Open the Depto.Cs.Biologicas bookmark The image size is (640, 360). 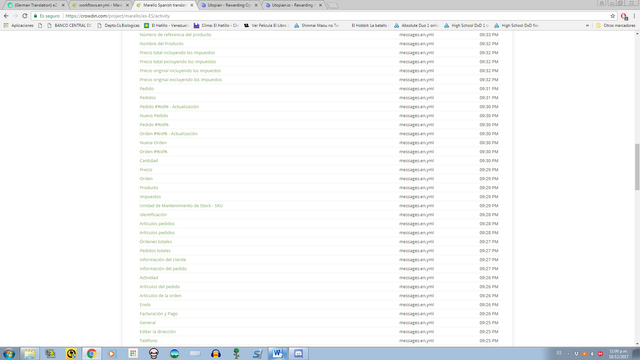pyautogui.click(x=119, y=25)
